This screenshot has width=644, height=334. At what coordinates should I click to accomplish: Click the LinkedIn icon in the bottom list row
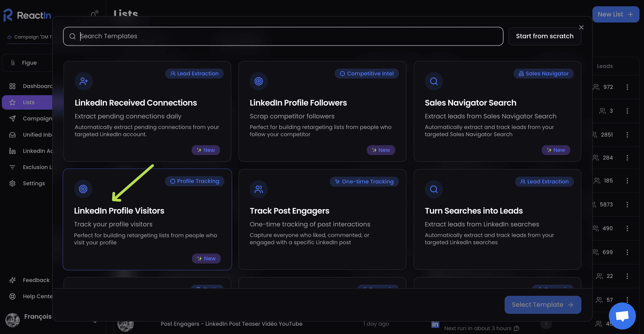(435, 324)
